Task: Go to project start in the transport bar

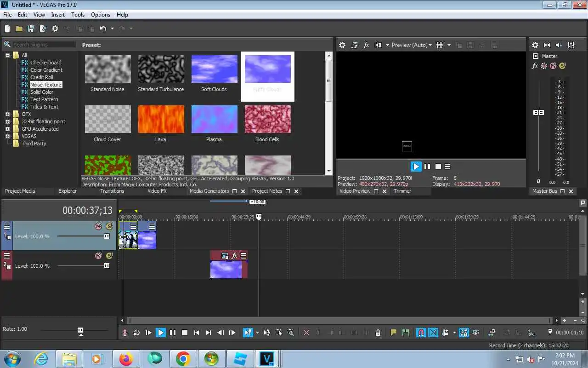Action: point(197,333)
